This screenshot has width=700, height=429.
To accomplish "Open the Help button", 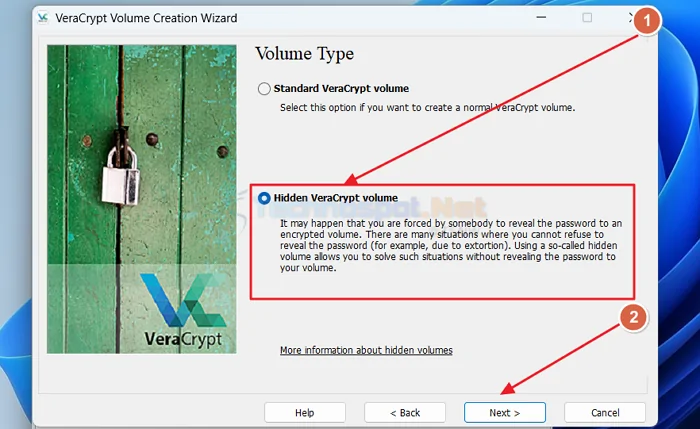I will (304, 412).
